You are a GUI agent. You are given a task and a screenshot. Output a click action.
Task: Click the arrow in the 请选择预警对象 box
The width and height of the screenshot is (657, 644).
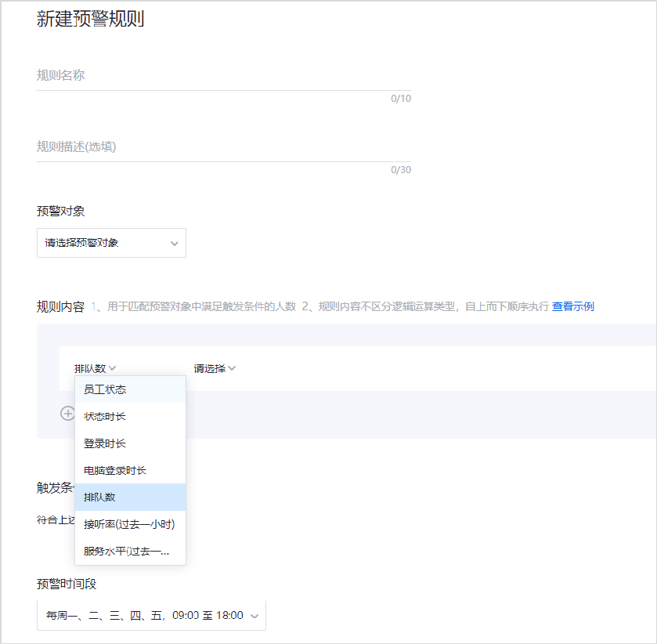(x=174, y=244)
